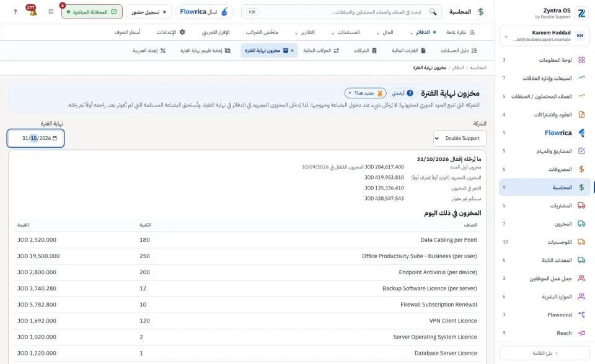
Task: Open ملخّص الضرائب tab
Action: [262, 32]
